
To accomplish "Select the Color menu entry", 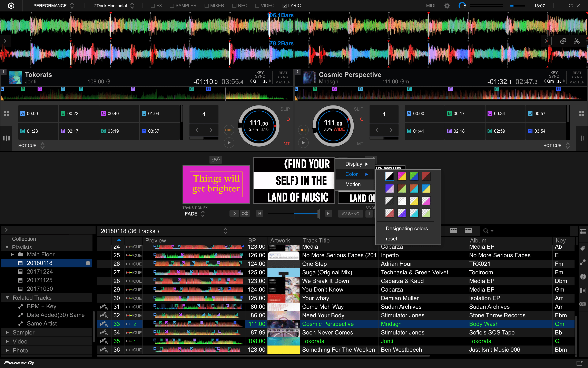I will (355, 174).
